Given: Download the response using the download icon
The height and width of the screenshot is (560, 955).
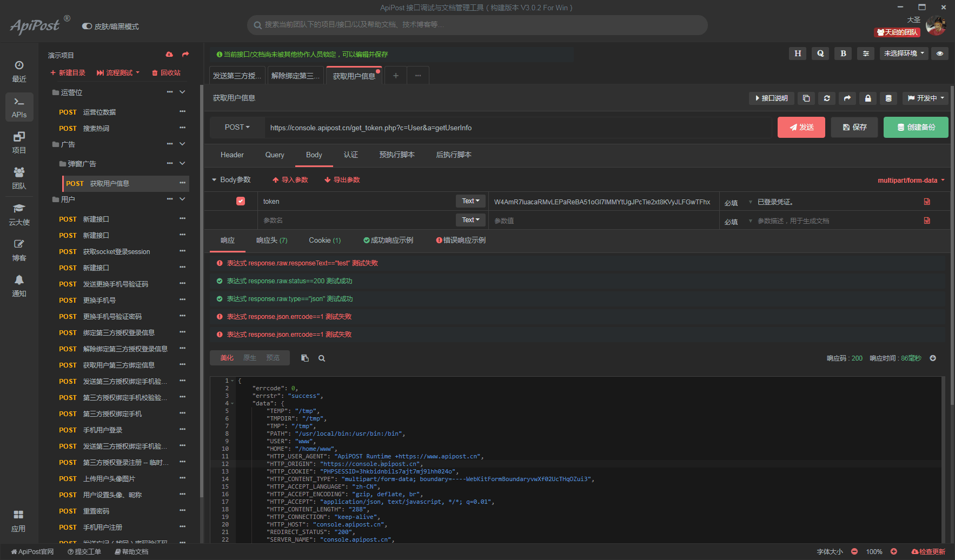Looking at the screenshot, I should (933, 358).
